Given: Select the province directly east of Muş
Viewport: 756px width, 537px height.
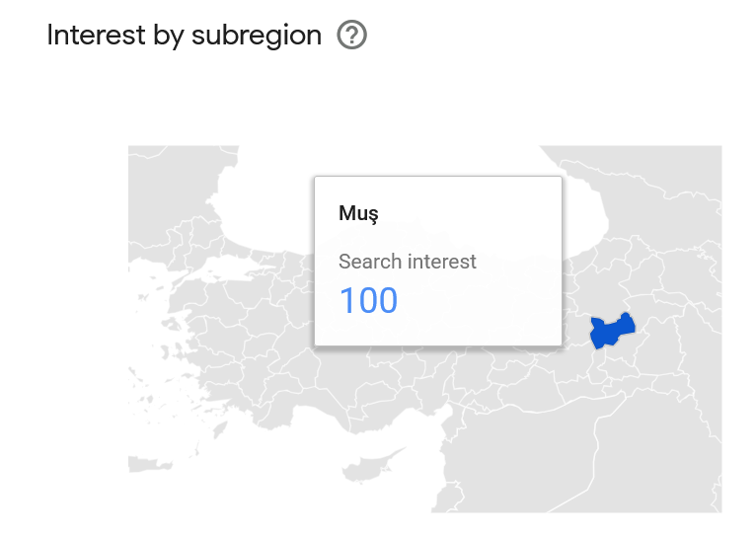Looking at the screenshot, I should [656, 342].
